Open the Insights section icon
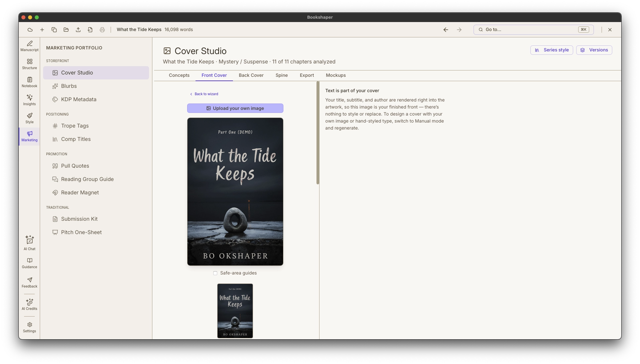 point(29,100)
